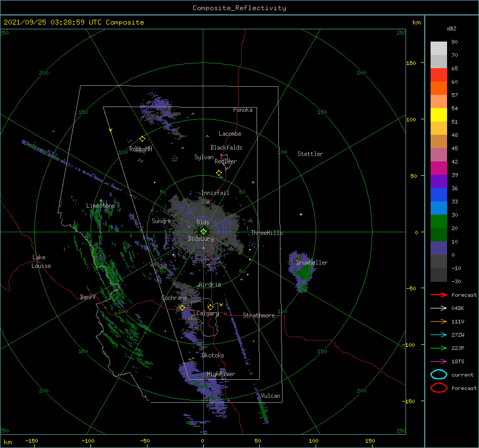Screen dimensions: 479x448
Task: Click the RedDeer city label
Action: (x=226, y=161)
